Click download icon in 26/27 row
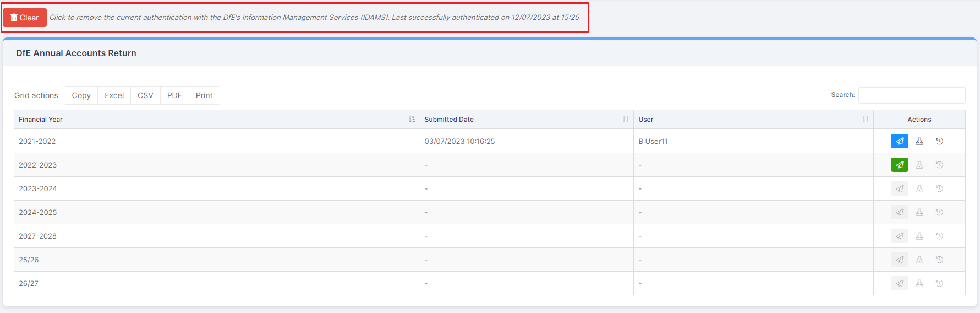 click(x=919, y=283)
